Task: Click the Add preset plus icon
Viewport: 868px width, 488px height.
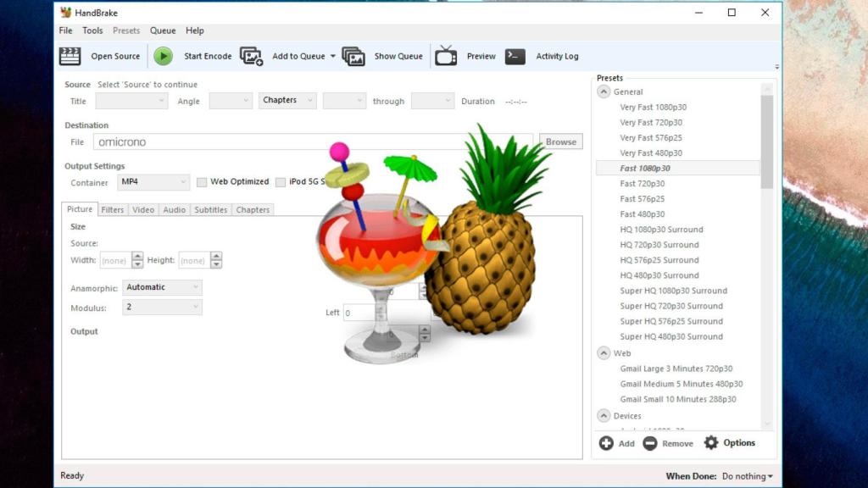Action: [606, 443]
